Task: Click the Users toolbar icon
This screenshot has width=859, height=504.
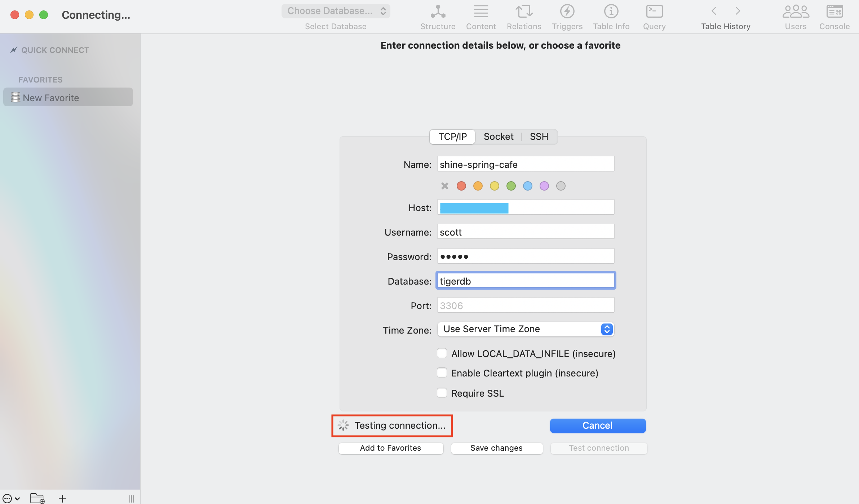Action: (x=796, y=12)
